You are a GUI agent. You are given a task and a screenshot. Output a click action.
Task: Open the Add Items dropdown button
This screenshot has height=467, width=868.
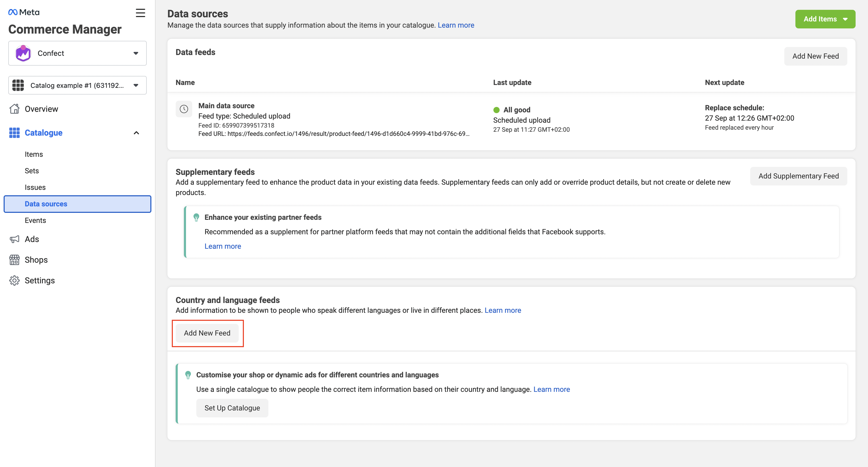click(825, 19)
